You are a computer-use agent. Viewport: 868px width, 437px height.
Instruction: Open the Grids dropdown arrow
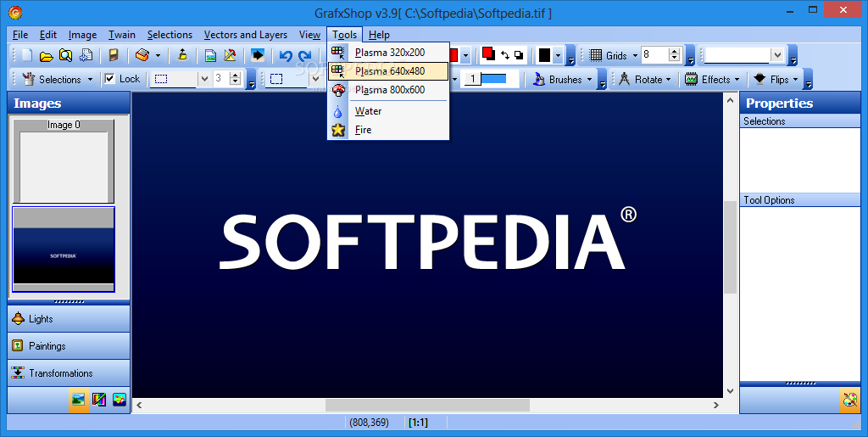[x=635, y=55]
